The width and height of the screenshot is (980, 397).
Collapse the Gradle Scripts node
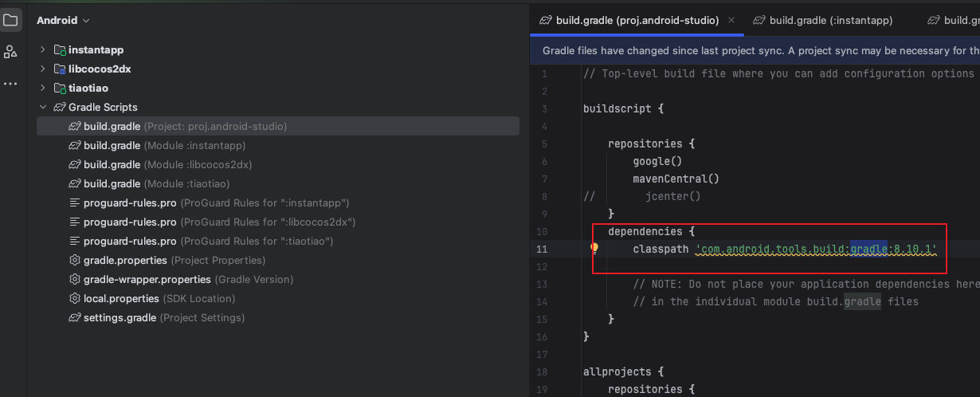click(43, 107)
